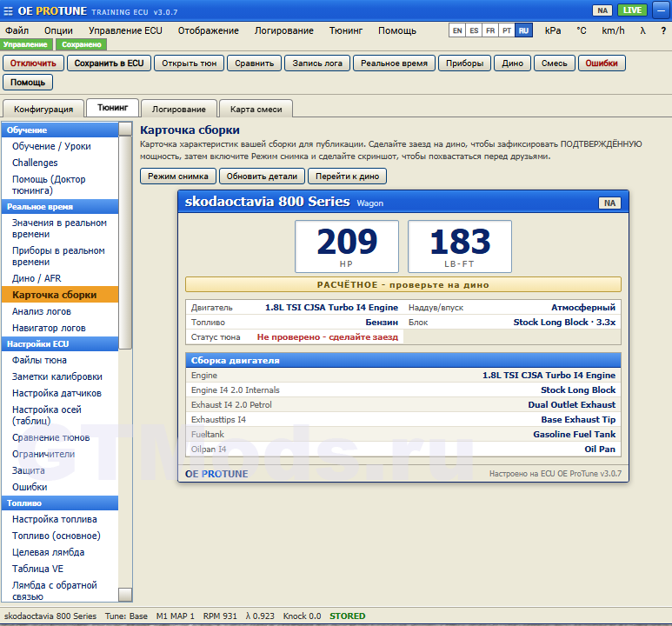Viewport: 672px width, 626px height.
Task: Click the 209 HP power box
Action: tap(347, 247)
